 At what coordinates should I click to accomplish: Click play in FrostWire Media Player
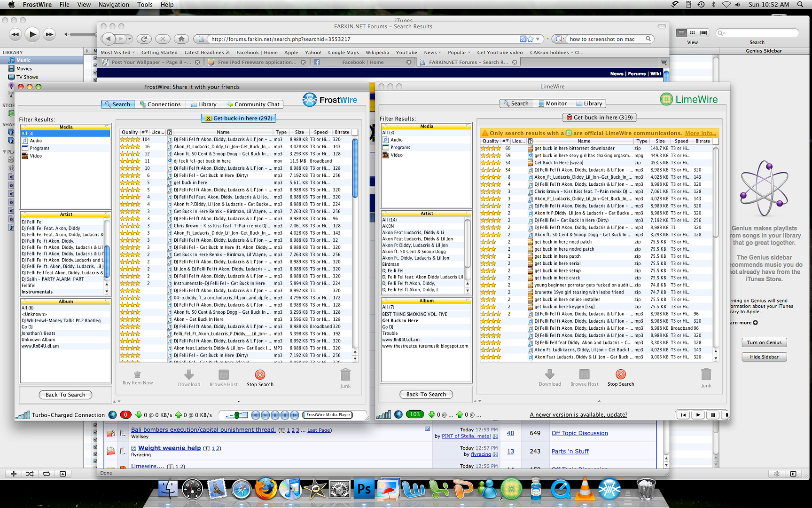tap(265, 415)
